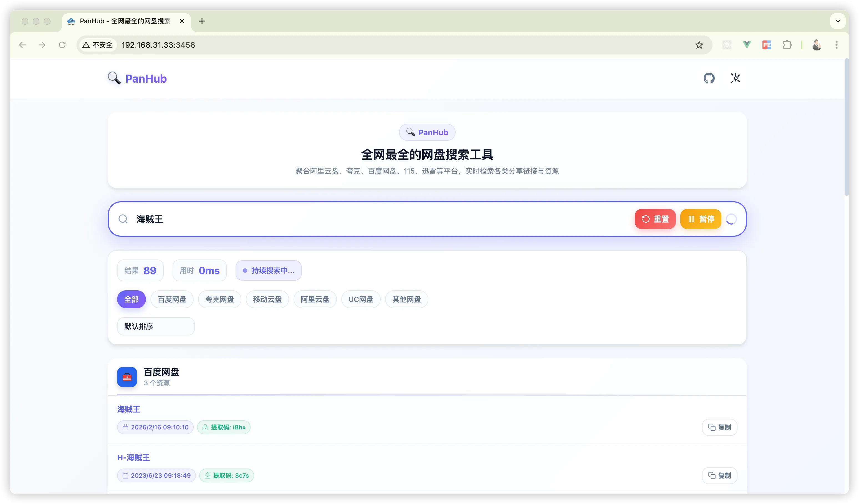Copy the 海贼王 resource link
The image size is (859, 504).
click(x=720, y=427)
